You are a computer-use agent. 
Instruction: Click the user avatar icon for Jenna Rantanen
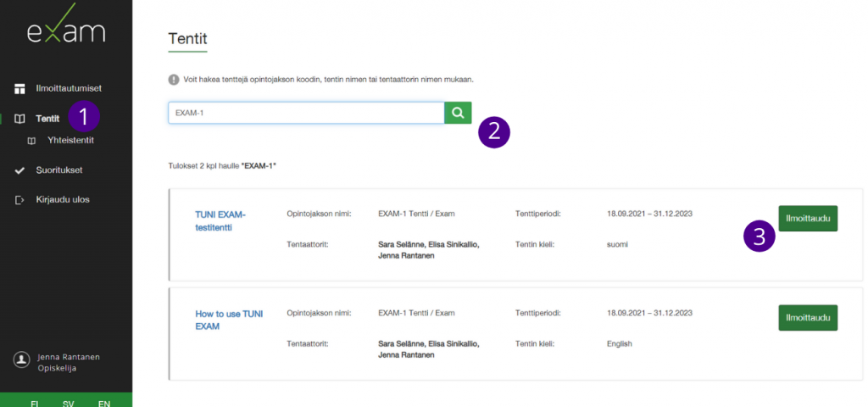coord(22,360)
